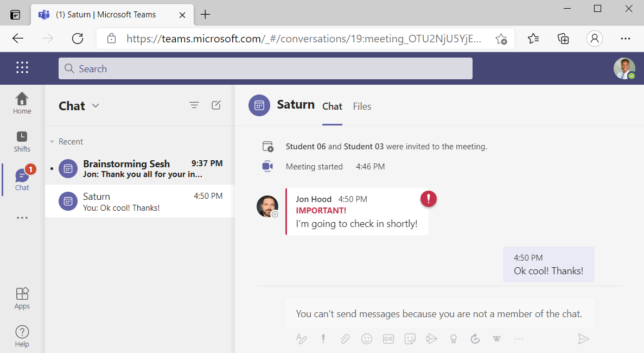Open the Brainstorming Sesh chat
This screenshot has height=353, width=644.
click(140, 168)
